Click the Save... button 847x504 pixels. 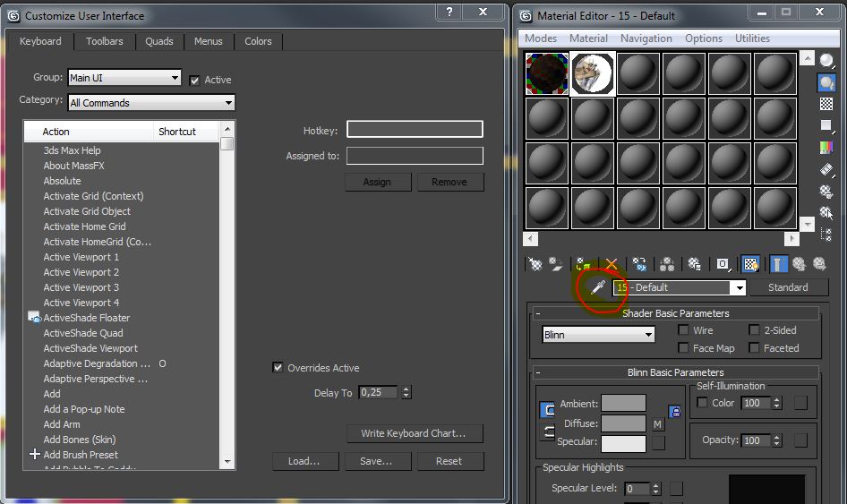[377, 461]
